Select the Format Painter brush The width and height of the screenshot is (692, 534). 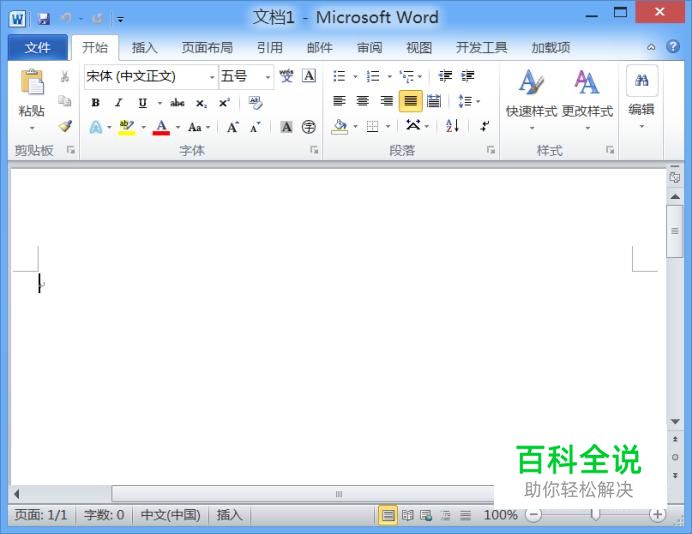pyautogui.click(x=65, y=127)
